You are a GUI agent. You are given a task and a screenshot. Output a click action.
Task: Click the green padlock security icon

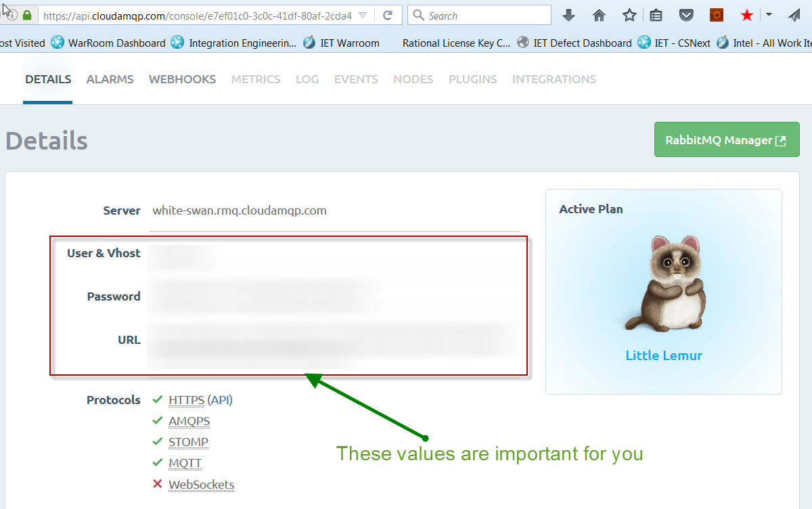coord(28,15)
